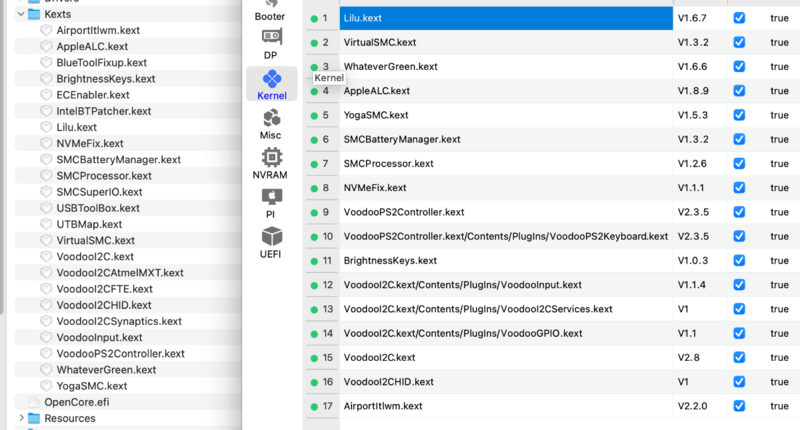This screenshot has width=800, height=430.
Task: Open the PI PlatformInfo section
Action: tap(271, 204)
